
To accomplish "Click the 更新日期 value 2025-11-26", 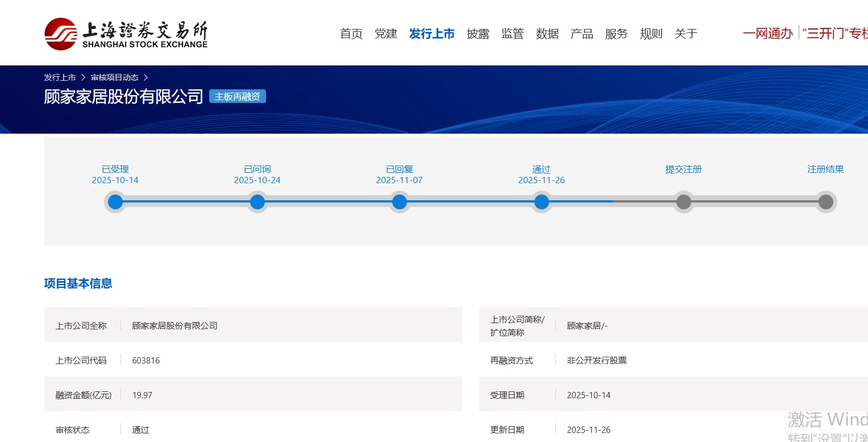I will pos(589,430).
